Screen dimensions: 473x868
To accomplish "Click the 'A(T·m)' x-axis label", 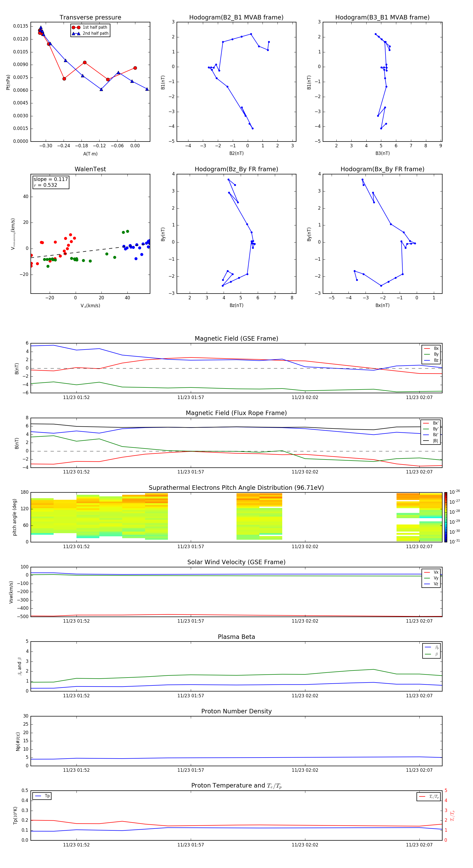I will coord(90,154).
